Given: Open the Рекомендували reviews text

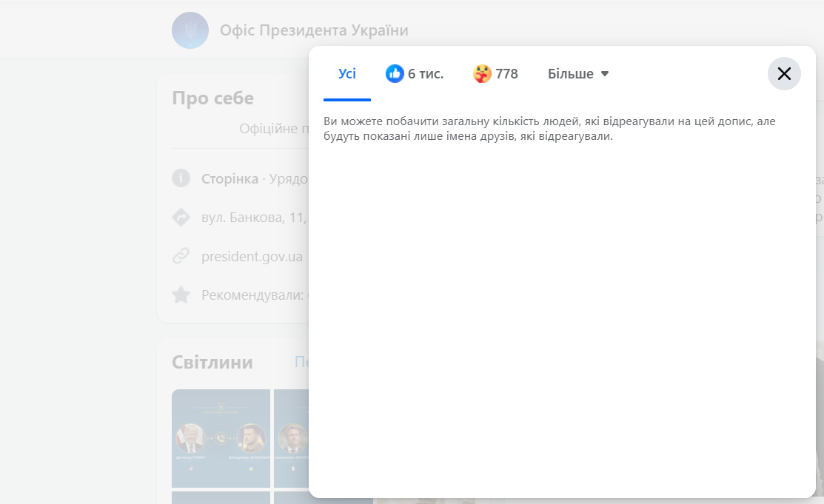Looking at the screenshot, I should click(253, 295).
